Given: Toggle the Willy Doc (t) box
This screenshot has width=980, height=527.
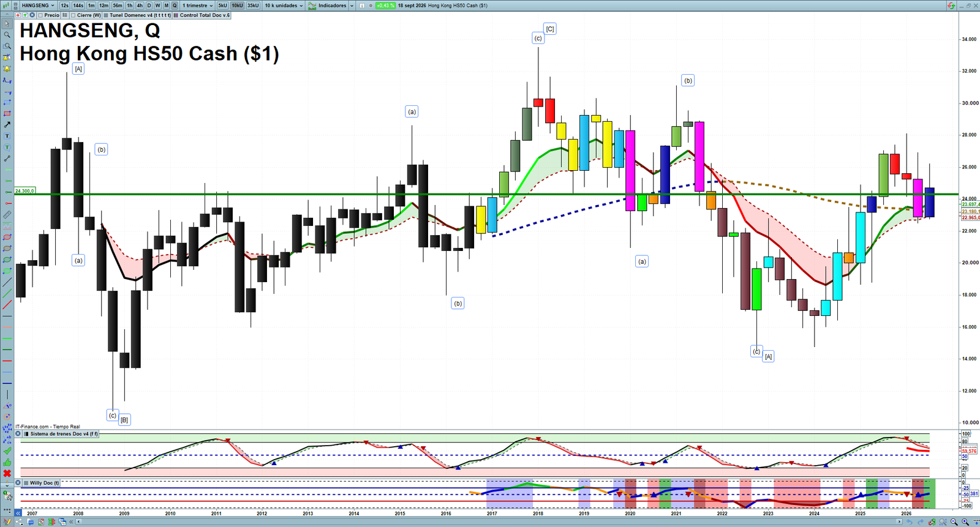Looking at the screenshot, I should (26, 483).
